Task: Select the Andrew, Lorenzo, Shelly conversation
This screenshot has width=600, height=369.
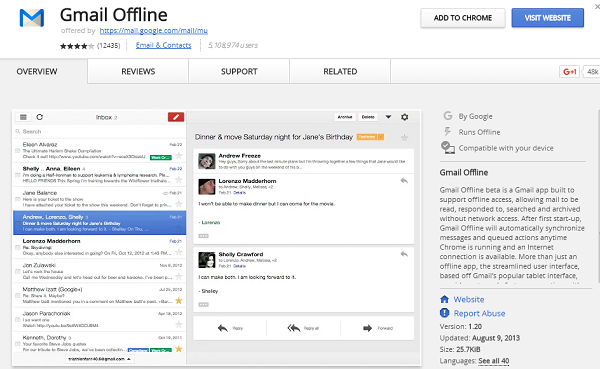Action: click(x=99, y=222)
